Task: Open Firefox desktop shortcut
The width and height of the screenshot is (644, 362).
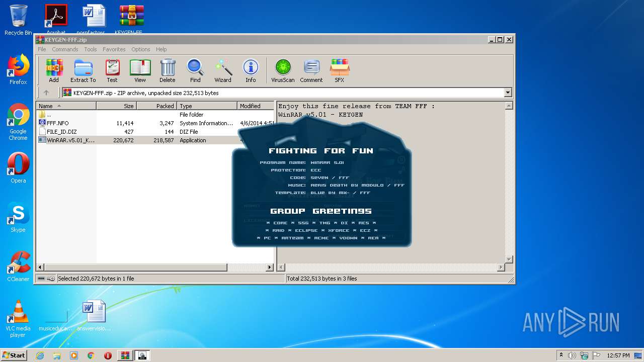Action: [x=18, y=69]
